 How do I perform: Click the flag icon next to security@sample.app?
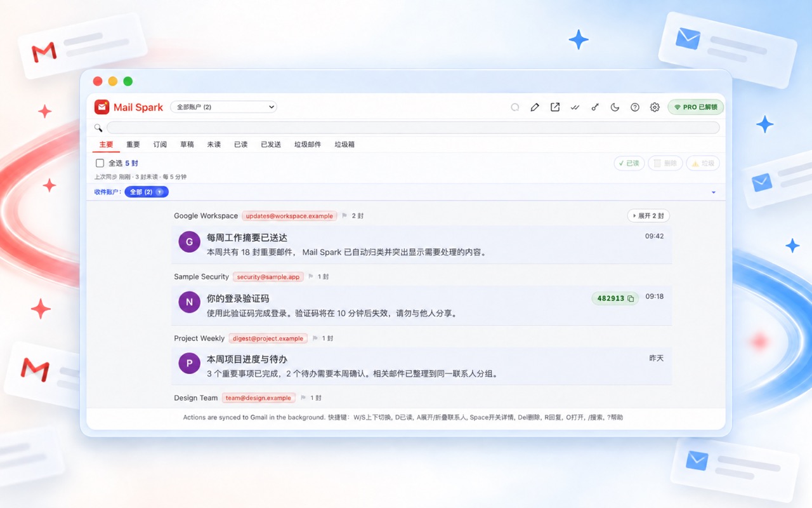[x=311, y=277]
